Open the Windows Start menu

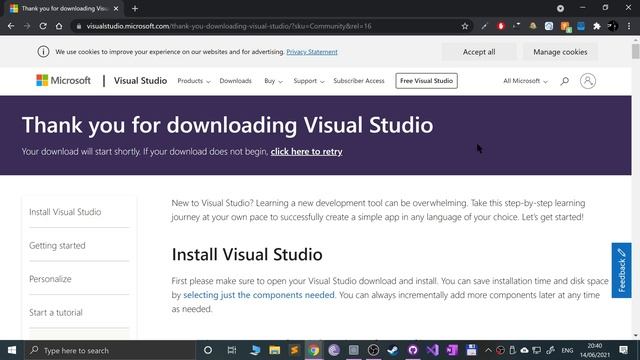12,350
